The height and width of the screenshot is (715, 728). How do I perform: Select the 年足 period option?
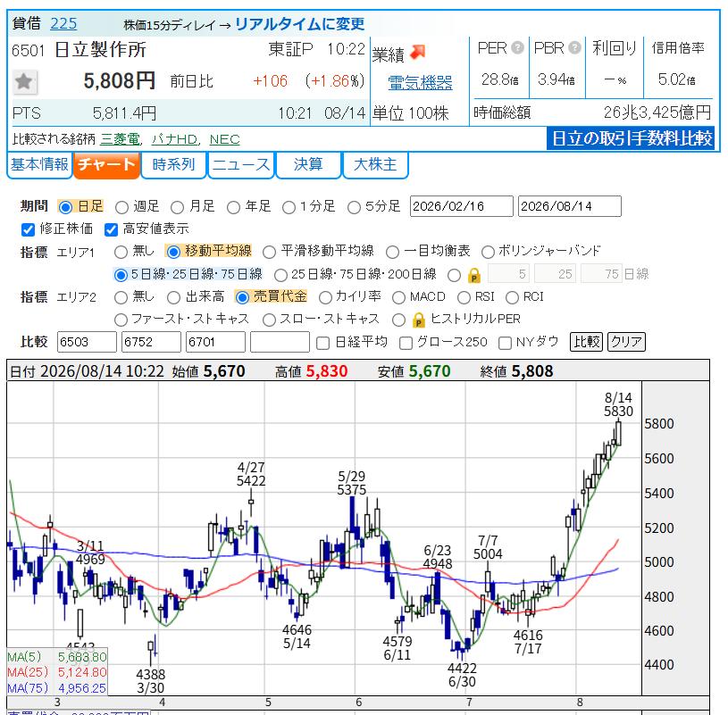(x=233, y=207)
